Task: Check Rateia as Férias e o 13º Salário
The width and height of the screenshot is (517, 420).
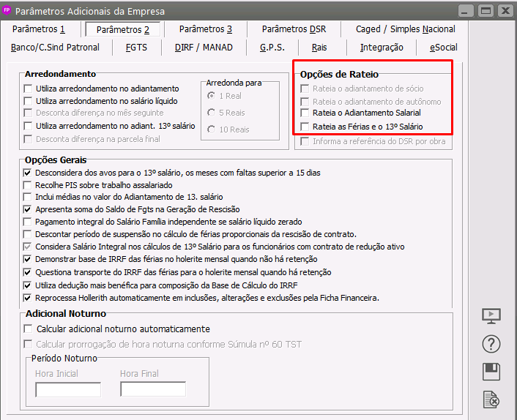Action: 305,127
